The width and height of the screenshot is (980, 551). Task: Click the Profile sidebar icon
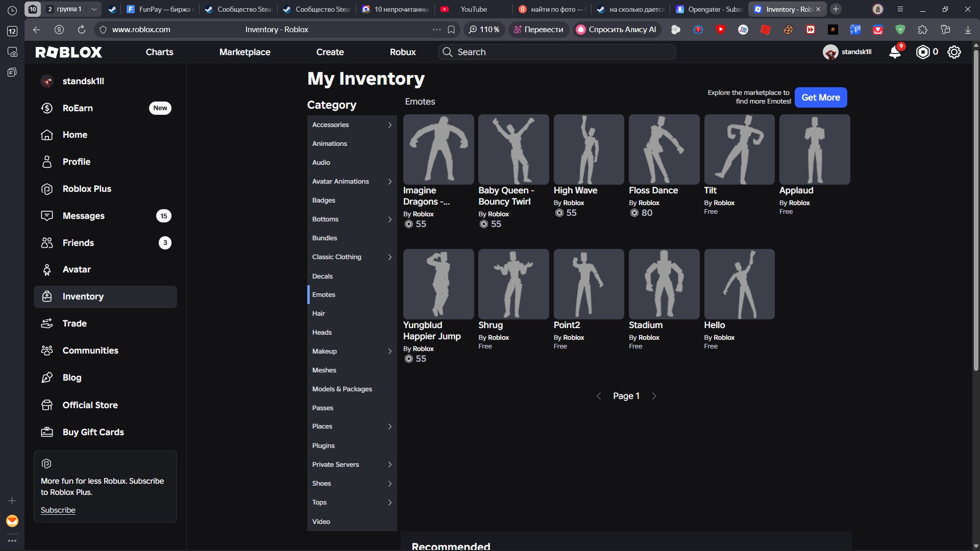47,162
